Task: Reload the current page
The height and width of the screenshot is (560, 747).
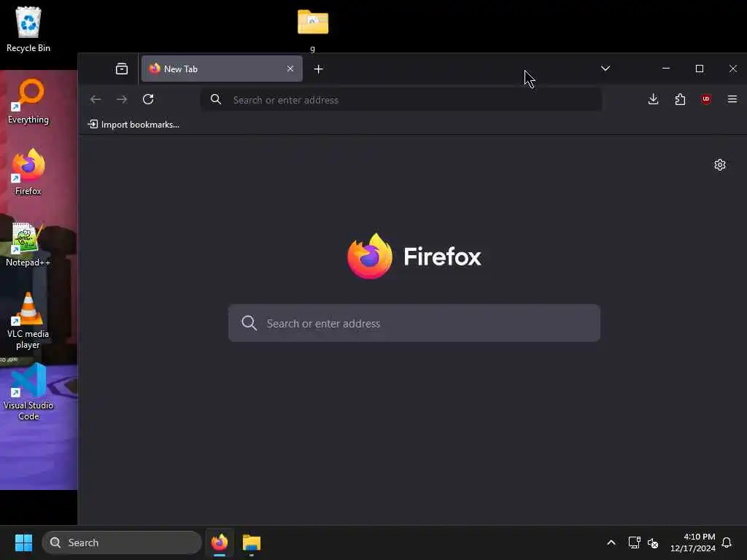Action: coord(148,99)
